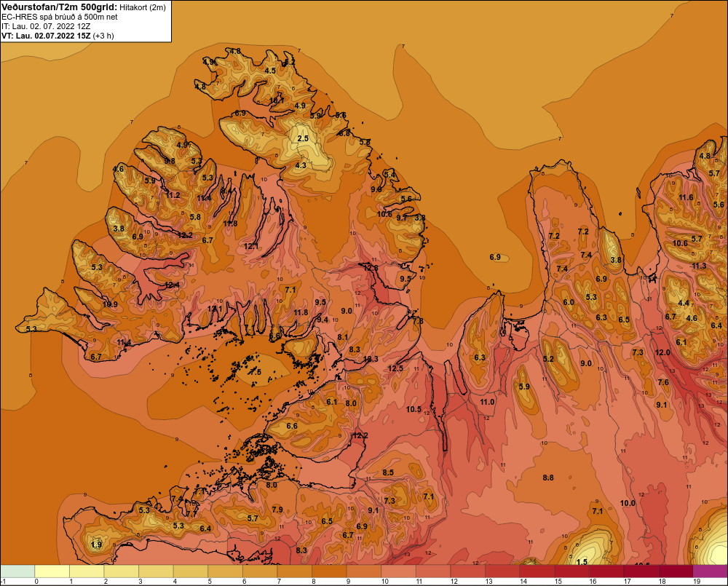
Task: Select the legend color between 4 and 5
Action: (x=191, y=571)
